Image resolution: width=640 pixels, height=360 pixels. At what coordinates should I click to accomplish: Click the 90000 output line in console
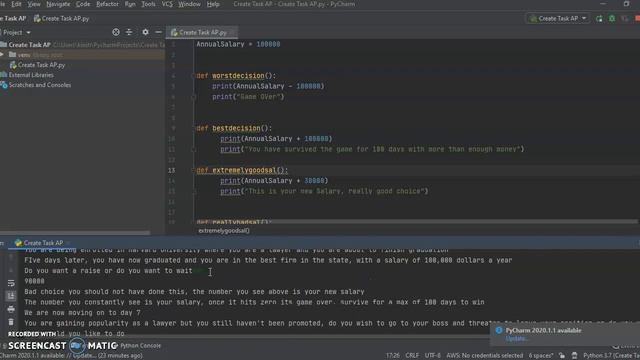click(x=34, y=281)
